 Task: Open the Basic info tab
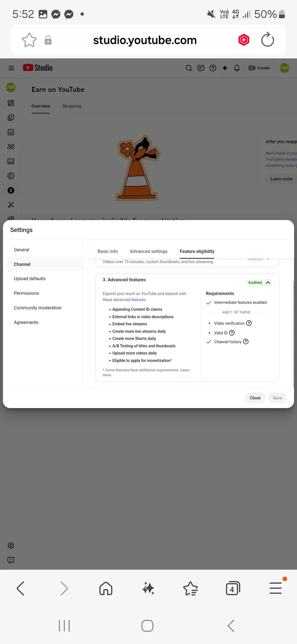[x=107, y=251]
